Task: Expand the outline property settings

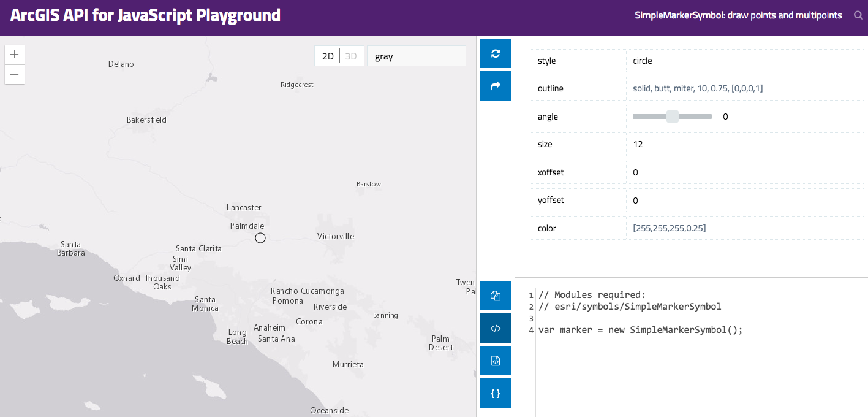Action: pos(698,88)
